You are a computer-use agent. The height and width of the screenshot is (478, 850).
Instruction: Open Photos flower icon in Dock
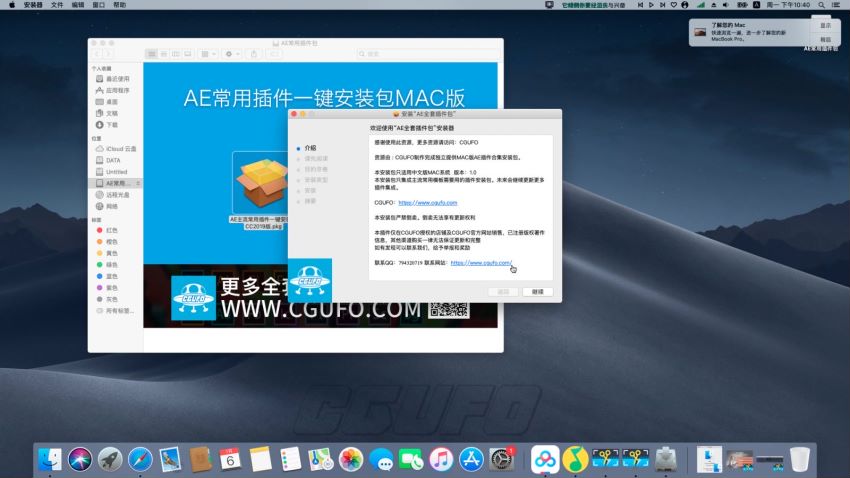[351, 459]
